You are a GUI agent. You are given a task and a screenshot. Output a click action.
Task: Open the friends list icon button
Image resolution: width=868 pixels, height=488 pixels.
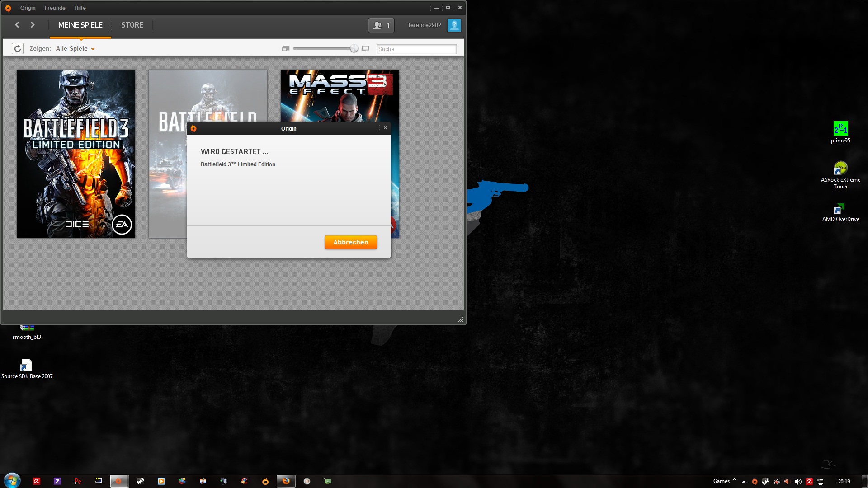click(x=381, y=25)
